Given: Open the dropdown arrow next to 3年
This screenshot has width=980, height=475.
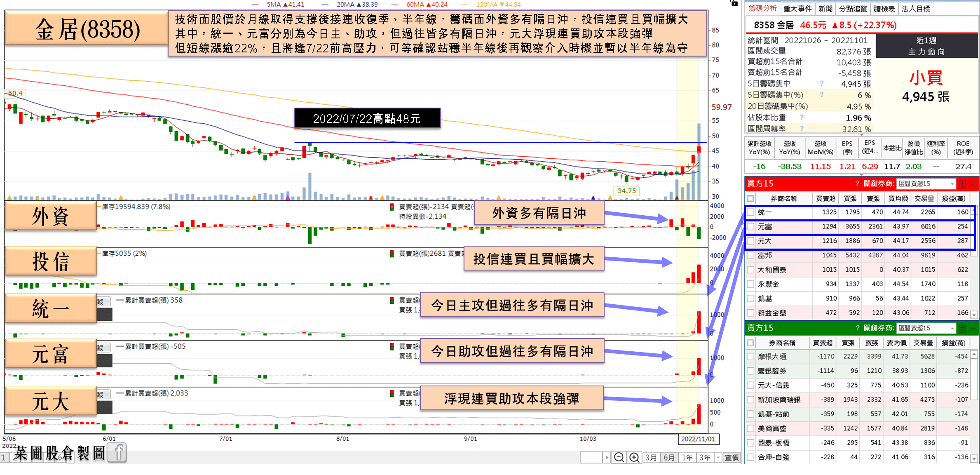Looking at the screenshot, I should point(718,457).
